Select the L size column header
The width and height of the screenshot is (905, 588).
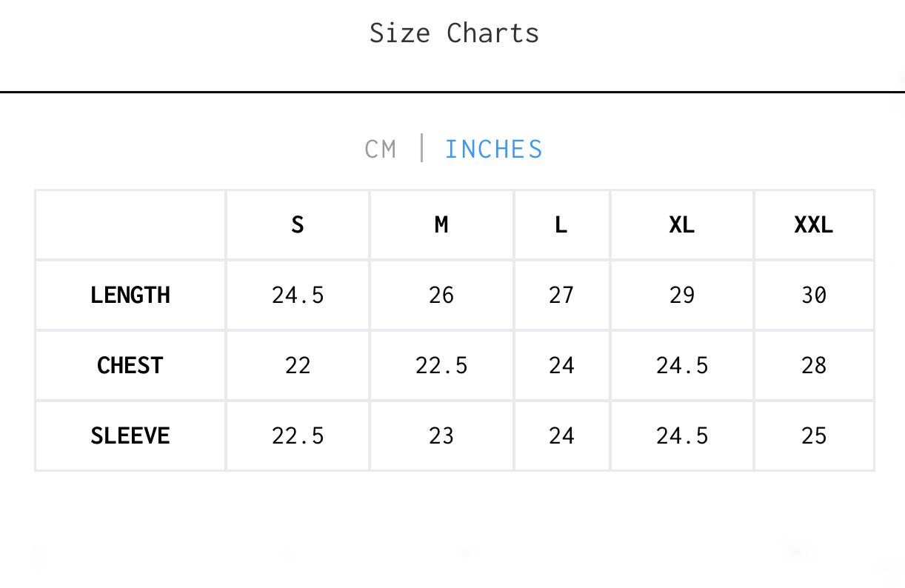point(561,224)
